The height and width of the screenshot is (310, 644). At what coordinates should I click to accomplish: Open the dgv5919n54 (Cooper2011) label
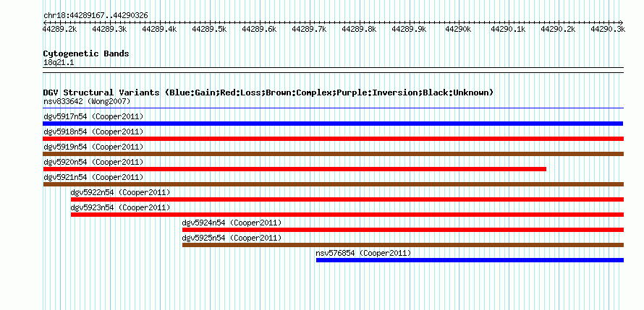click(x=93, y=147)
